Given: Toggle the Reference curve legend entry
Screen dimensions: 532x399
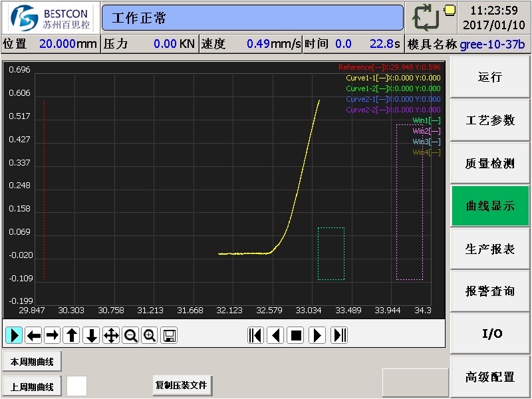Looking at the screenshot, I should (x=390, y=67).
